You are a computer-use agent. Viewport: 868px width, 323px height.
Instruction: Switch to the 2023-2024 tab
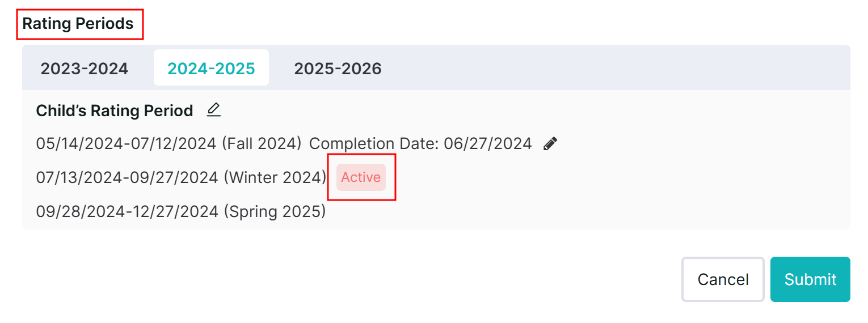[84, 69]
